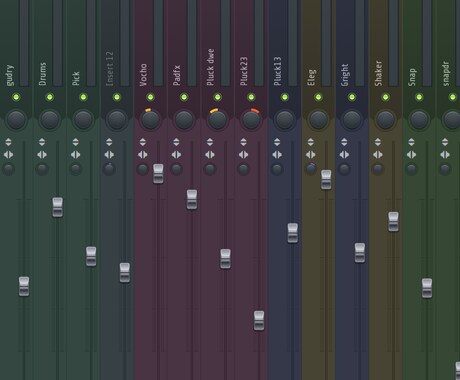This screenshot has height=380, width=460.
Task: Click the Drums volume fader handle
Action: [58, 207]
